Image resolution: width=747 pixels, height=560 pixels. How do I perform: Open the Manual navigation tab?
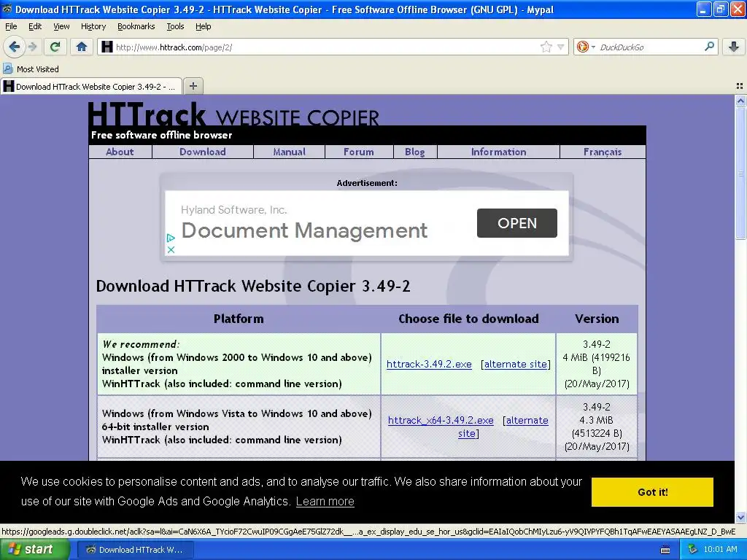point(289,152)
